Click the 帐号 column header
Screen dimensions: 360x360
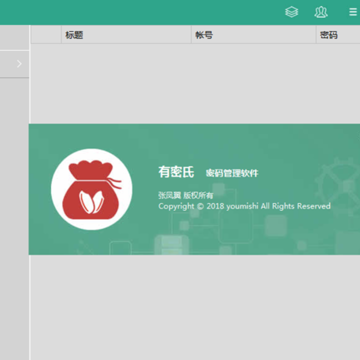click(x=254, y=35)
